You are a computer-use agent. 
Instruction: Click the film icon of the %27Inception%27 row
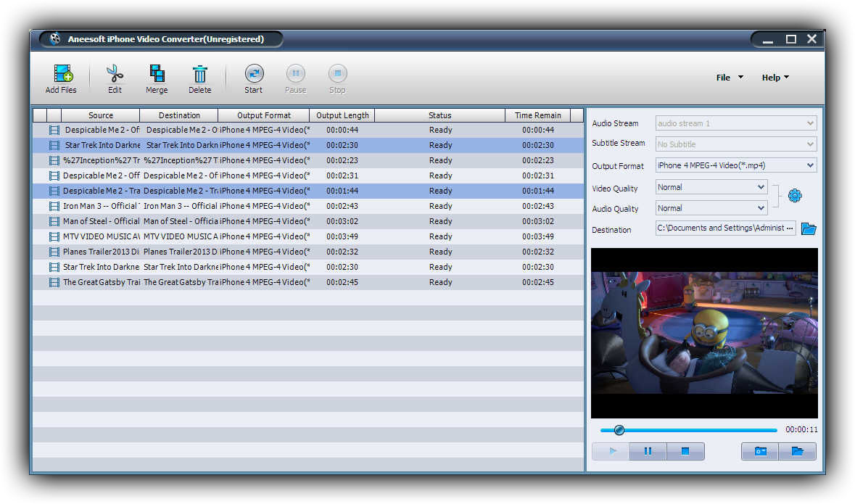(x=54, y=160)
